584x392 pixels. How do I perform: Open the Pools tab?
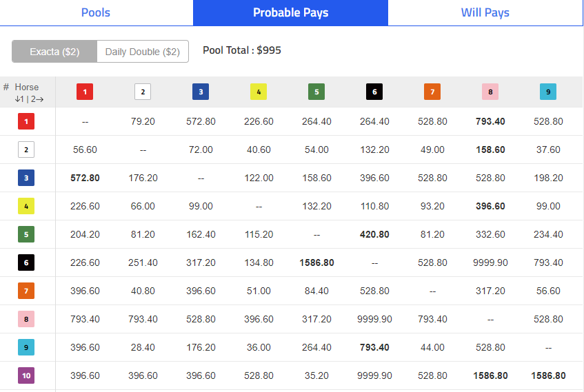point(96,12)
